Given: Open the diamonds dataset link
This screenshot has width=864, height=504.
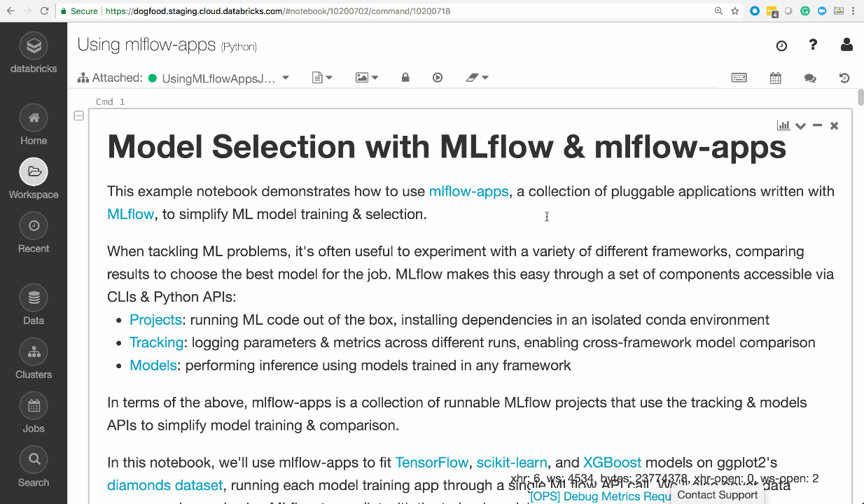Looking at the screenshot, I should point(165,485).
